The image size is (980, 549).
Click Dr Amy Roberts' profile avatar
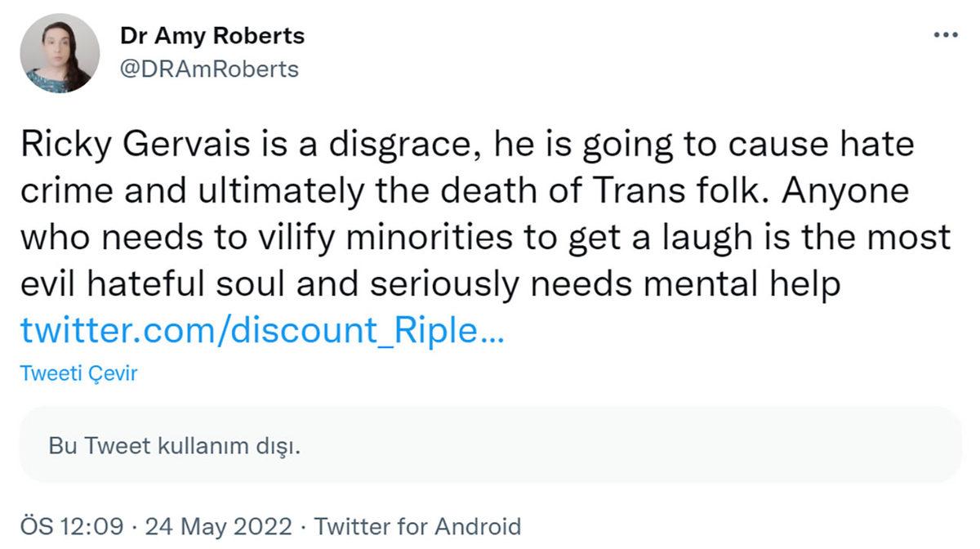pyautogui.click(x=60, y=53)
